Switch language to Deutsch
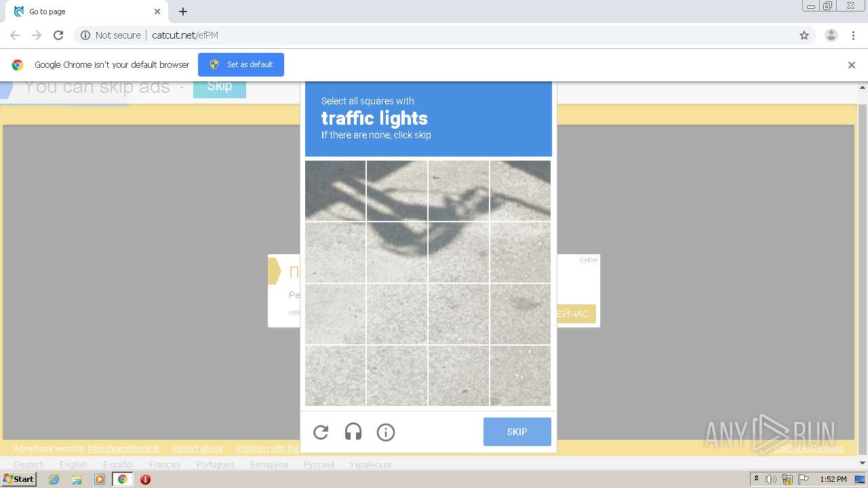Screen dimensions: 868x488 click(x=28, y=465)
